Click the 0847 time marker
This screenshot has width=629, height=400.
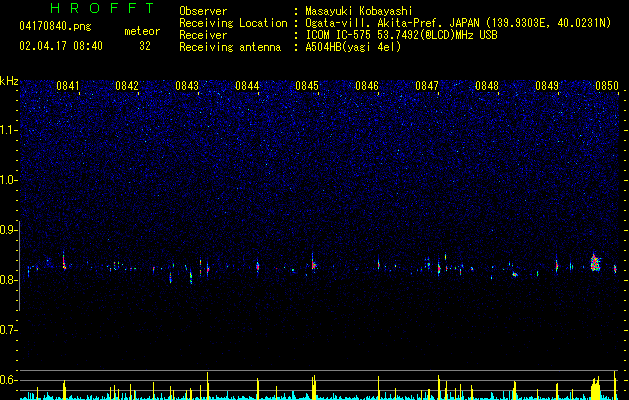coord(427,86)
